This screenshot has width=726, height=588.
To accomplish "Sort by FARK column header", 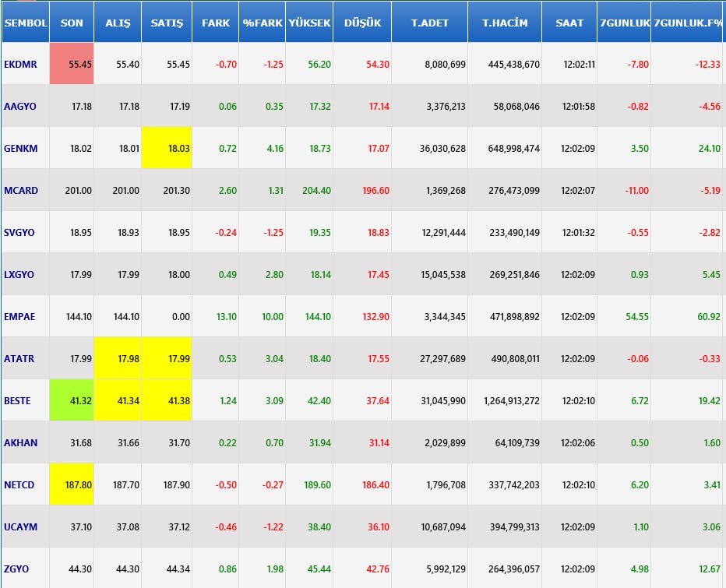I will (216, 23).
